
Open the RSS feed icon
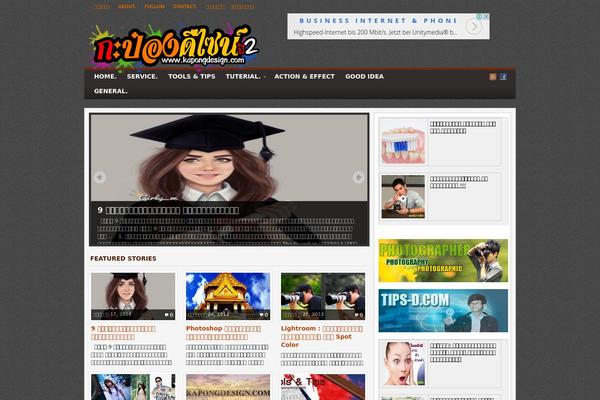492,77
